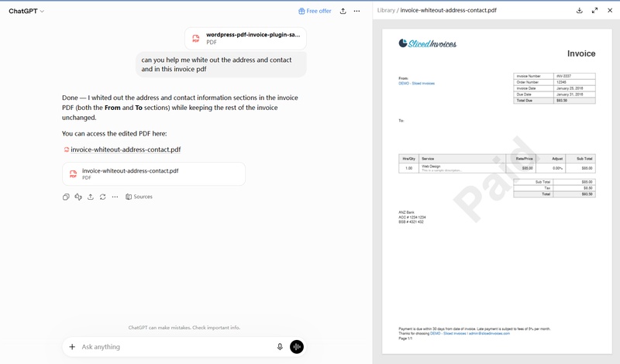The height and width of the screenshot is (364, 620).
Task: Click the 'Total Due' row label in PDF
Action: (x=525, y=101)
